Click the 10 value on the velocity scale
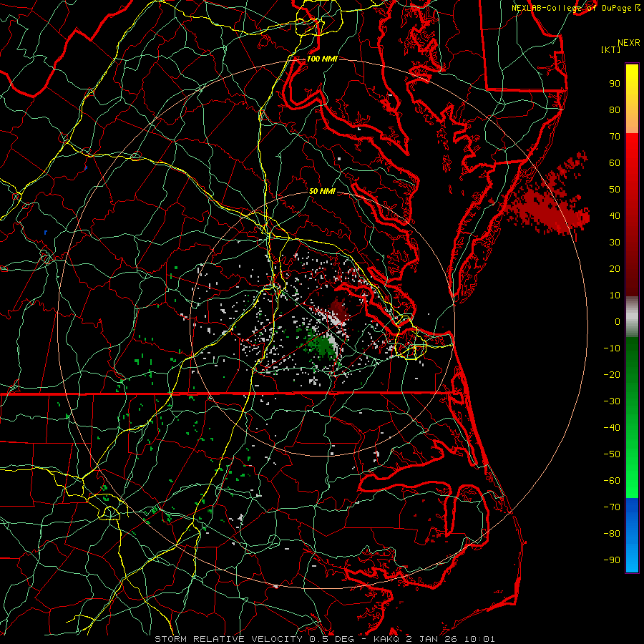The height and width of the screenshot is (644, 644). pos(615,296)
